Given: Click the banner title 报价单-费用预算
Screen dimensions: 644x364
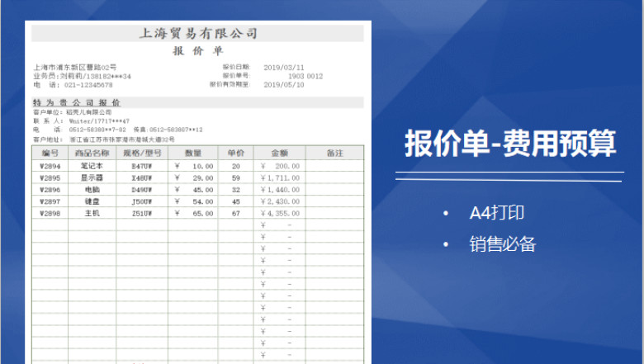Looking at the screenshot, I should point(510,144).
